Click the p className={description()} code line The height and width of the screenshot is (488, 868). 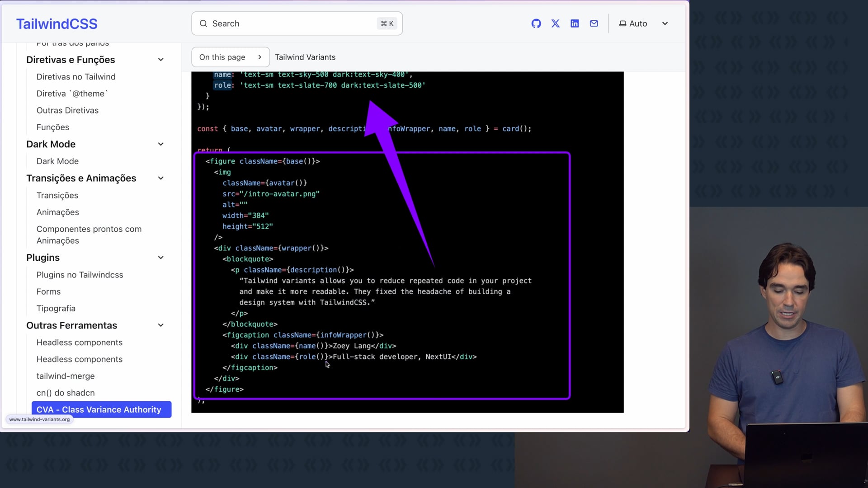point(292,270)
